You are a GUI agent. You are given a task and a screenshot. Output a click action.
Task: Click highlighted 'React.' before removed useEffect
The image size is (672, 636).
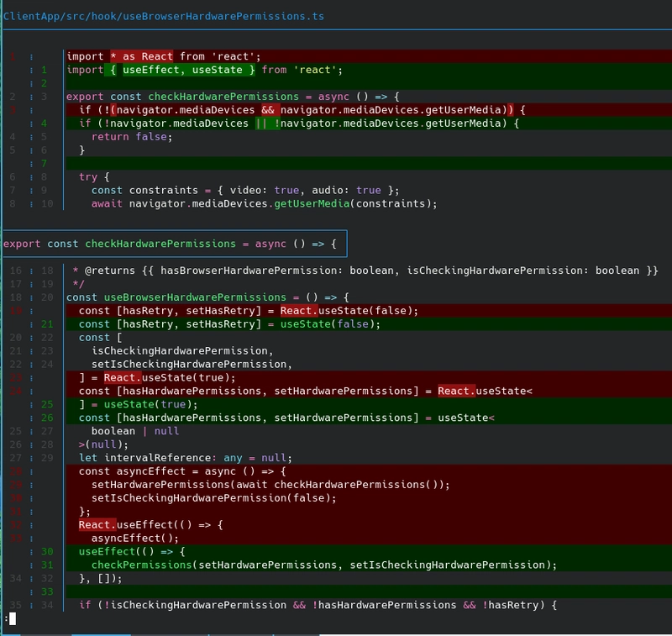97,525
